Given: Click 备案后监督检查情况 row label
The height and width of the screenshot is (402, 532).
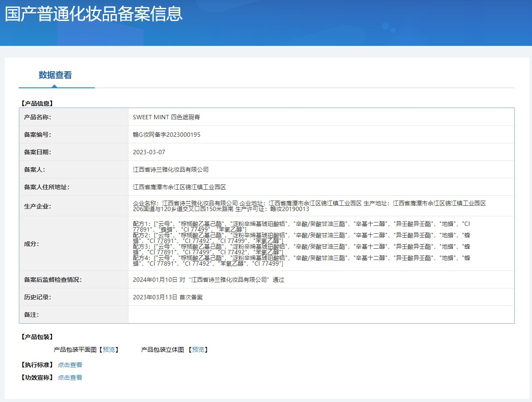Looking at the screenshot, I should pos(53,280).
